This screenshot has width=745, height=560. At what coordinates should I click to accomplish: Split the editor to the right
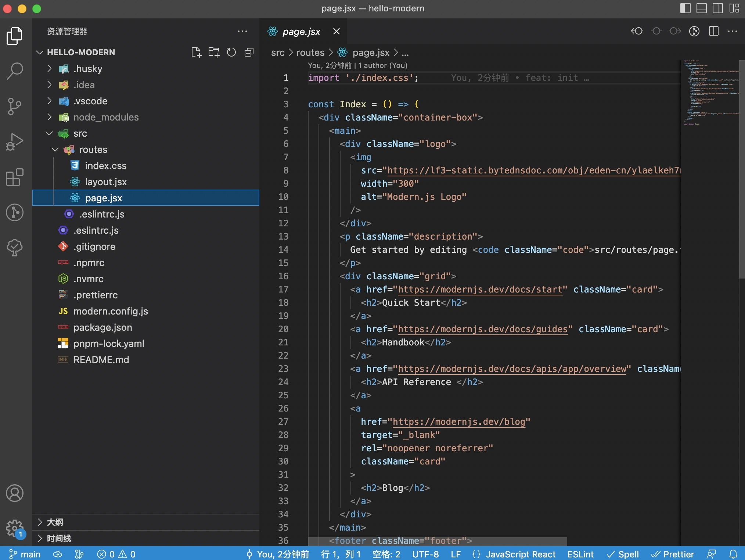pyautogui.click(x=713, y=31)
